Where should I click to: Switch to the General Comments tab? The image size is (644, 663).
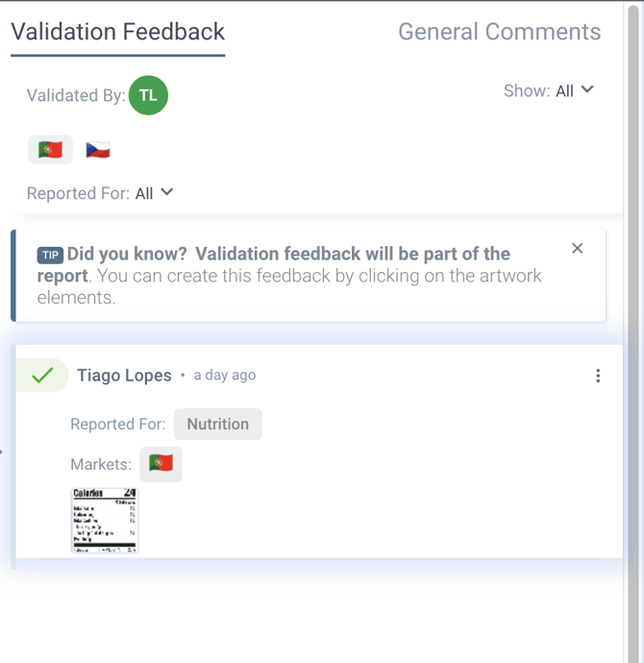499,32
